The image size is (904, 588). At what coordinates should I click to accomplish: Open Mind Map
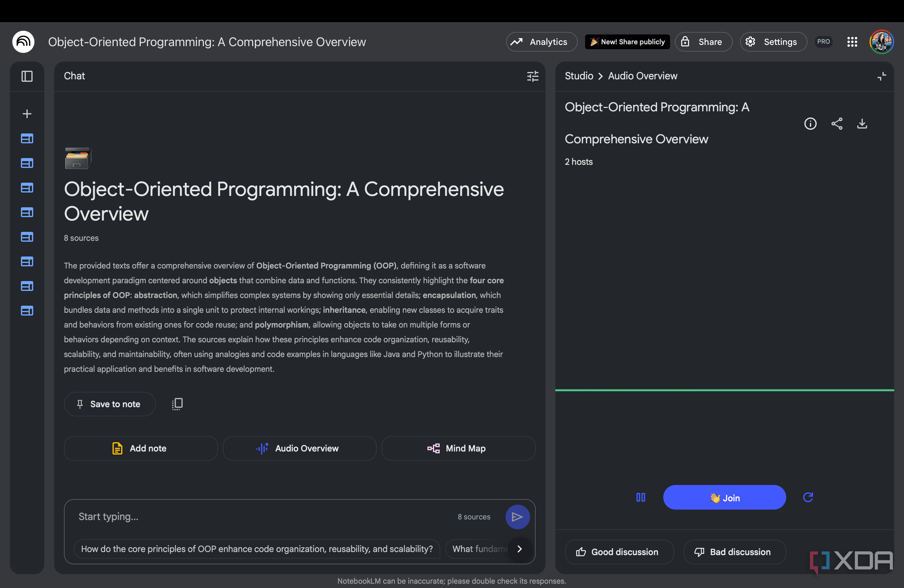click(458, 449)
